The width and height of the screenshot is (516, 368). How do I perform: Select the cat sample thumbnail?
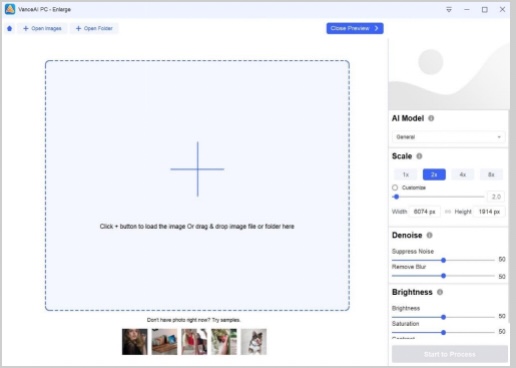tap(254, 342)
